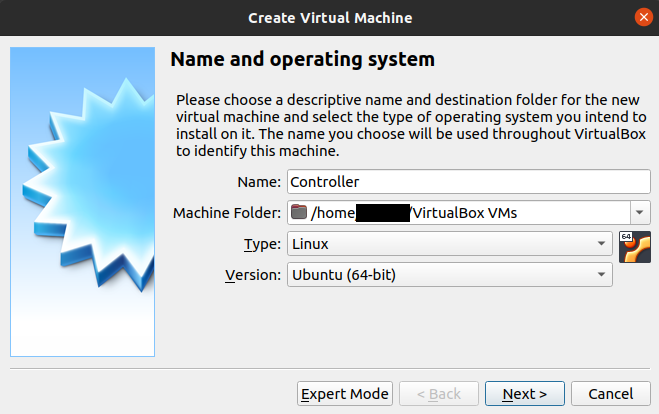Click the arrow on the Version combo box
The image size is (659, 414).
[601, 274]
